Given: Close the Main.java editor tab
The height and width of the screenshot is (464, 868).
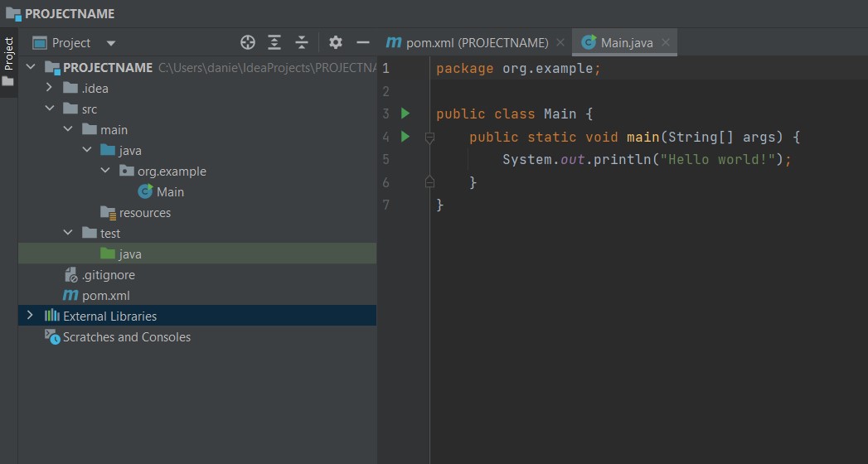Looking at the screenshot, I should (x=665, y=42).
